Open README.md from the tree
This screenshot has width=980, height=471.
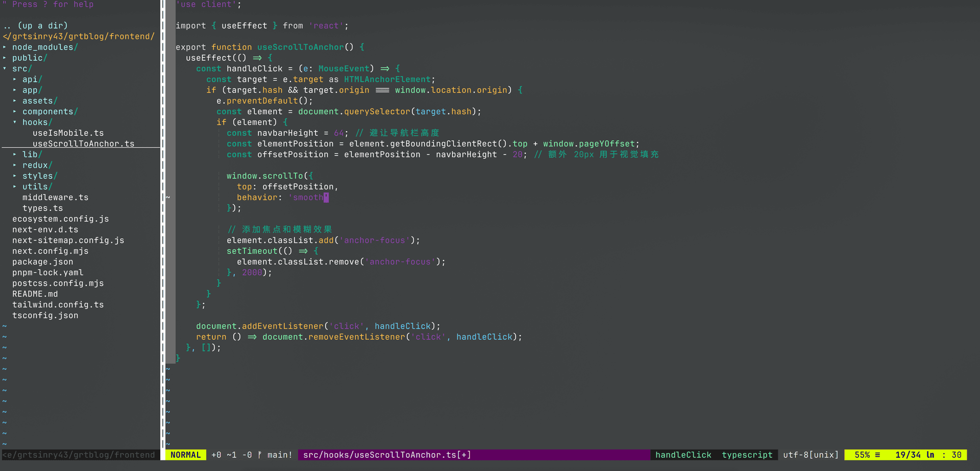coord(35,294)
